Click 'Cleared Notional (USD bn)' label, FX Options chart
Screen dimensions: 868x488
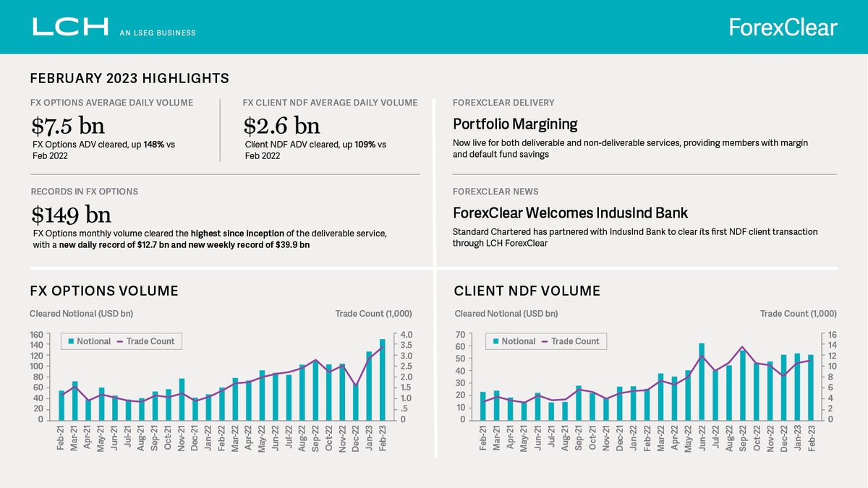tap(82, 314)
